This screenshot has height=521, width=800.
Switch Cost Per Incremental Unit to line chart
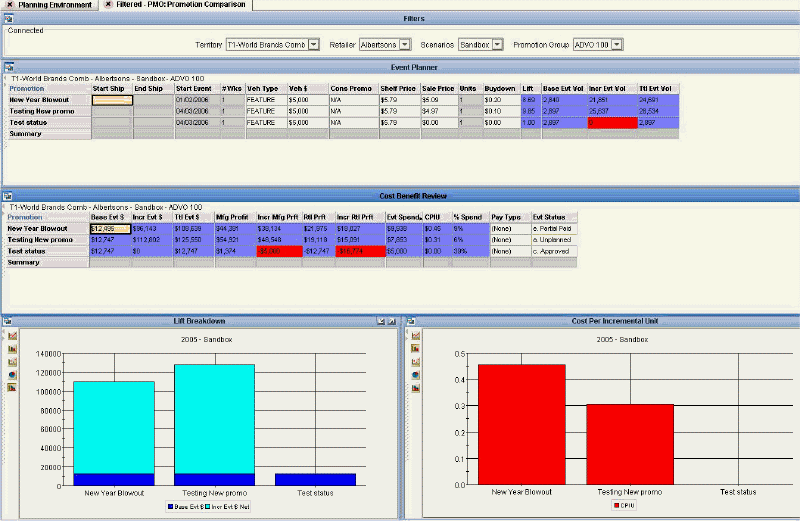[416, 336]
